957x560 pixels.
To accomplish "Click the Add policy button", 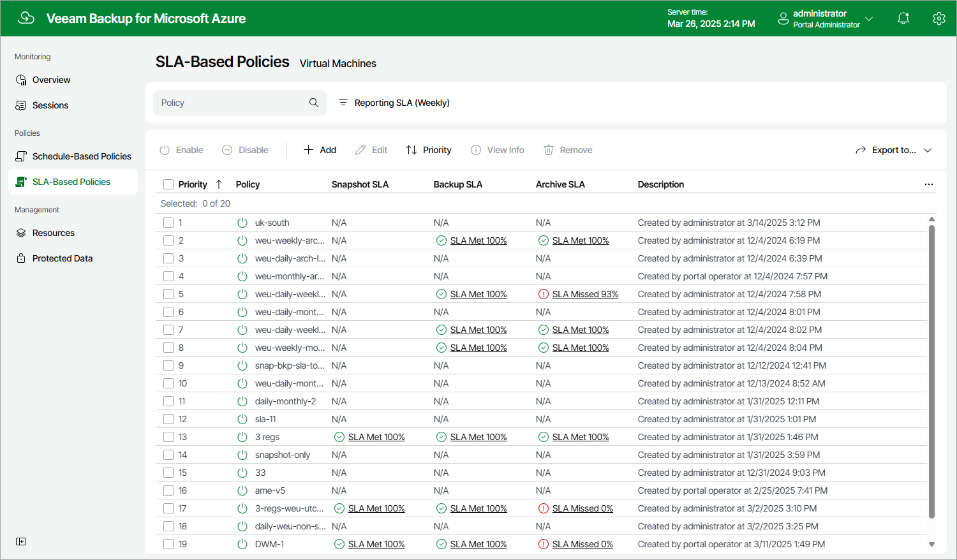I will click(320, 150).
